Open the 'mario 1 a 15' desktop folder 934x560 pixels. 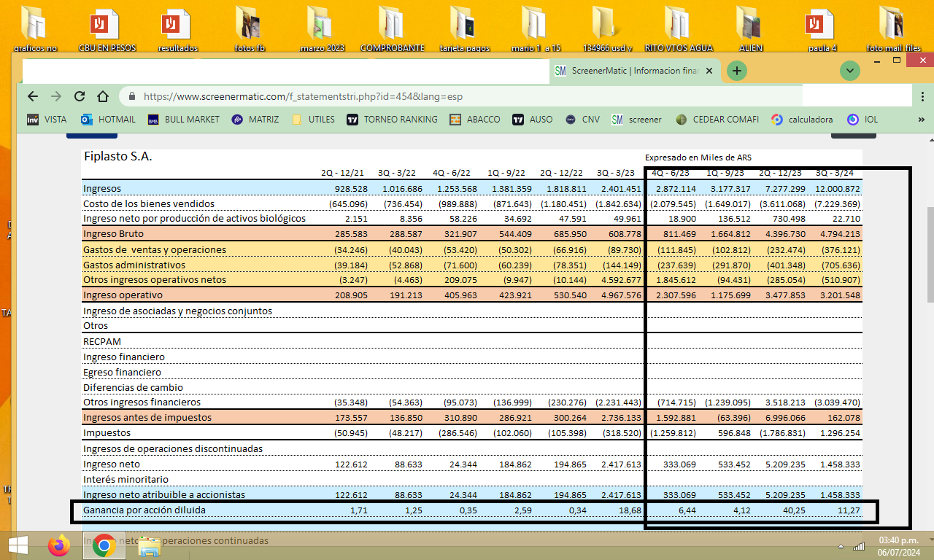coord(536,28)
